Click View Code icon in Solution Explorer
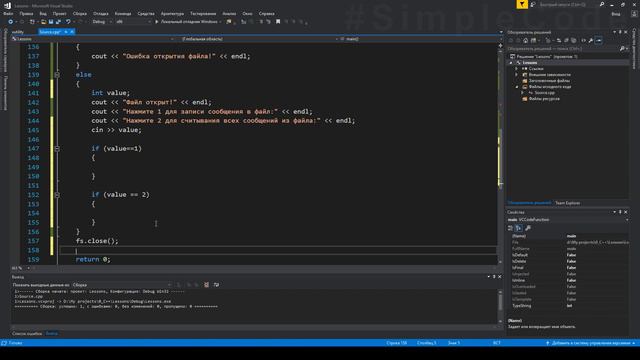This screenshot has height=360, width=640. point(583,40)
